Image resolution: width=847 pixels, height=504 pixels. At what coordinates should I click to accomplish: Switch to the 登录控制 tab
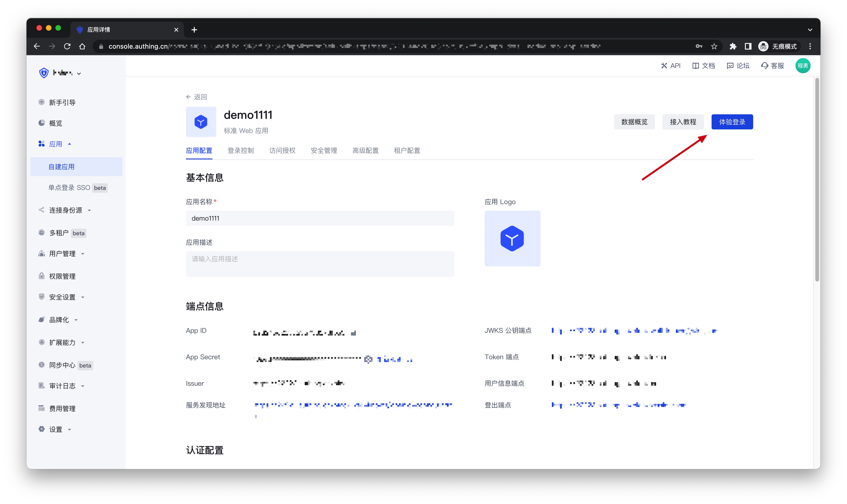pyautogui.click(x=241, y=150)
